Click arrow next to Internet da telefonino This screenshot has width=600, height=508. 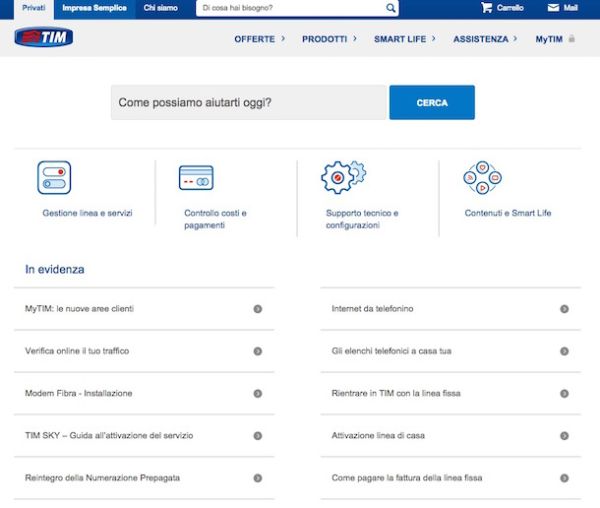(x=564, y=309)
